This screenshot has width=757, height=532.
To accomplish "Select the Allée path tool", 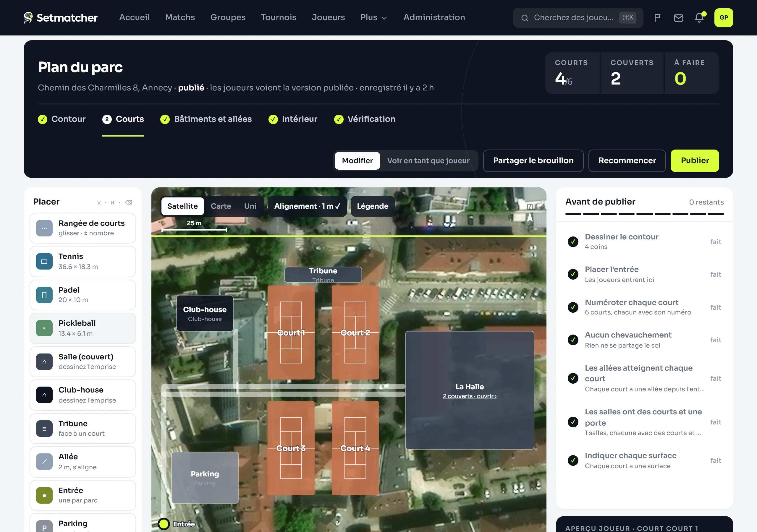I will pyautogui.click(x=83, y=462).
